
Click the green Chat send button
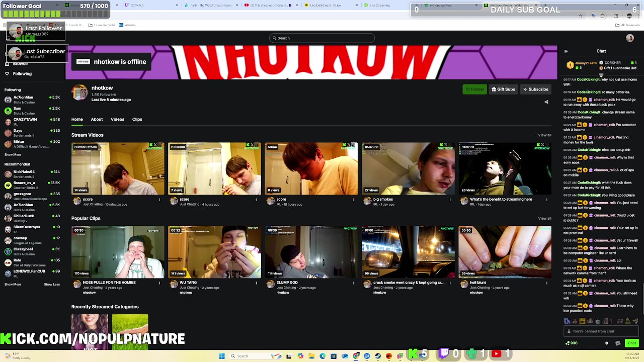(x=632, y=343)
